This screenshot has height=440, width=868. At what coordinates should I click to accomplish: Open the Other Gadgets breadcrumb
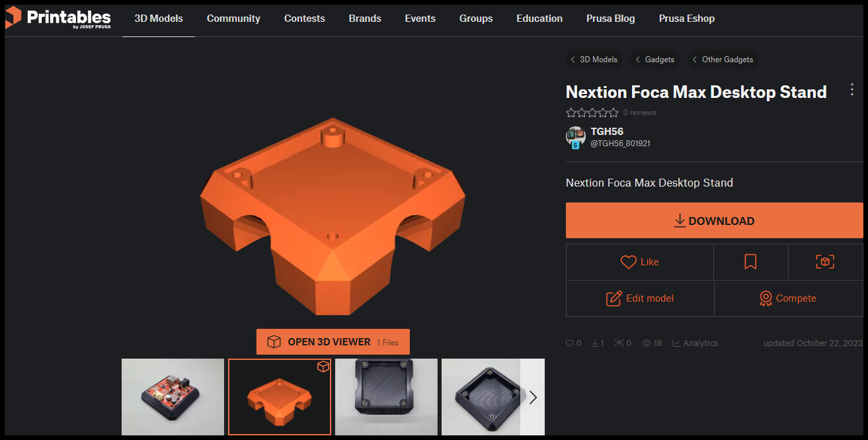click(723, 60)
